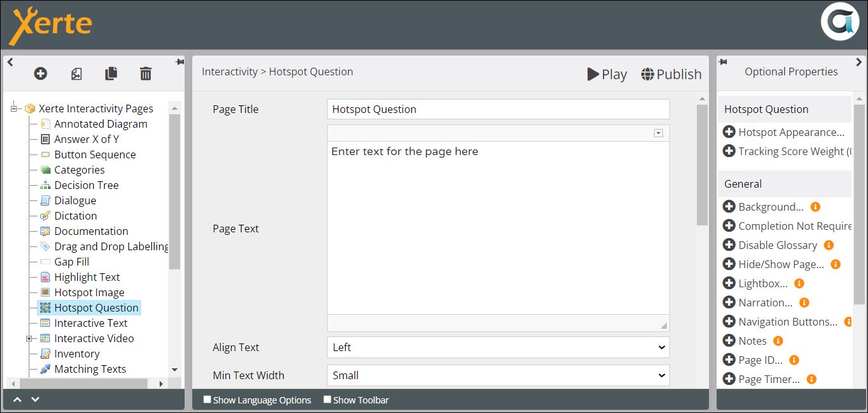868x413 pixels.
Task: Click the import page icon in tree toolbar
Action: tap(76, 74)
